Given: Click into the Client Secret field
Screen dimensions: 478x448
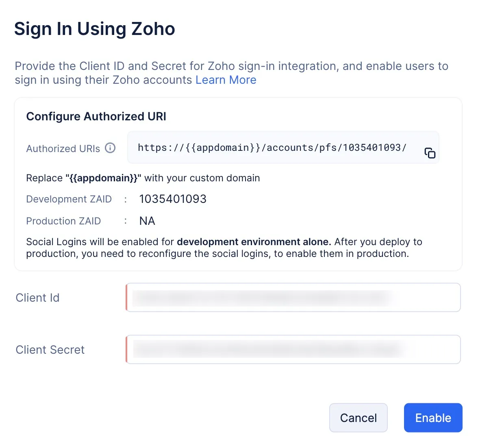Looking at the screenshot, I should pyautogui.click(x=293, y=350).
